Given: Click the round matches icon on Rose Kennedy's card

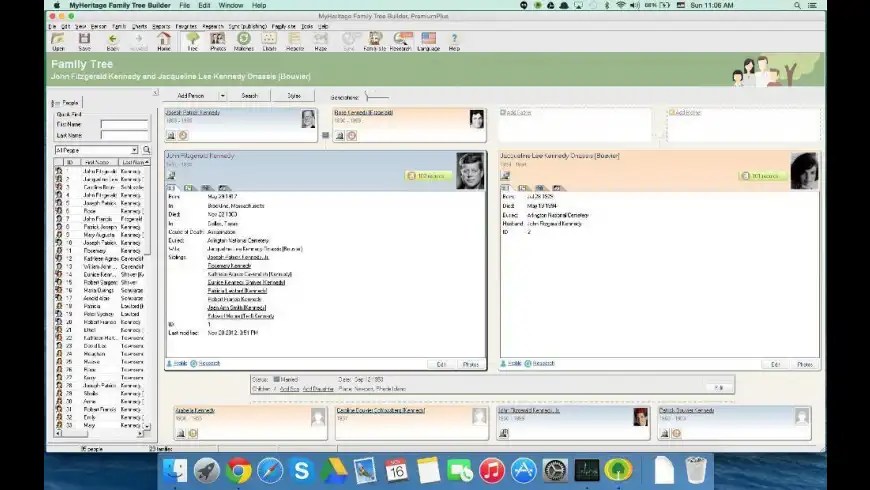Looking at the screenshot, I should click(x=351, y=135).
